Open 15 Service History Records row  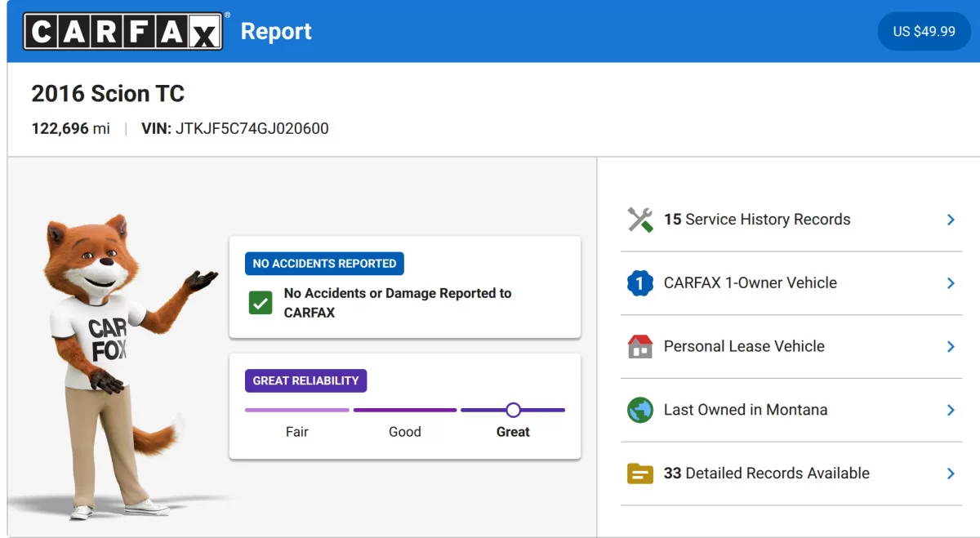click(791, 220)
